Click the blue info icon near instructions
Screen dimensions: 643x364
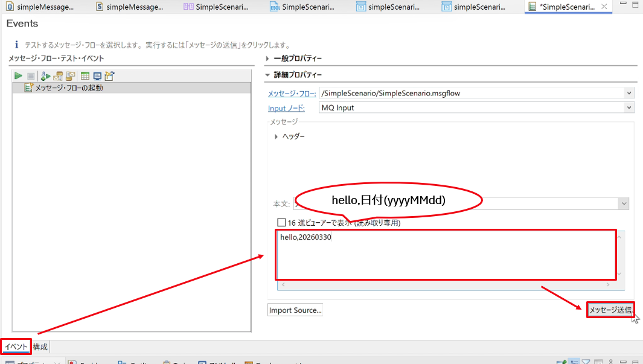pos(16,44)
